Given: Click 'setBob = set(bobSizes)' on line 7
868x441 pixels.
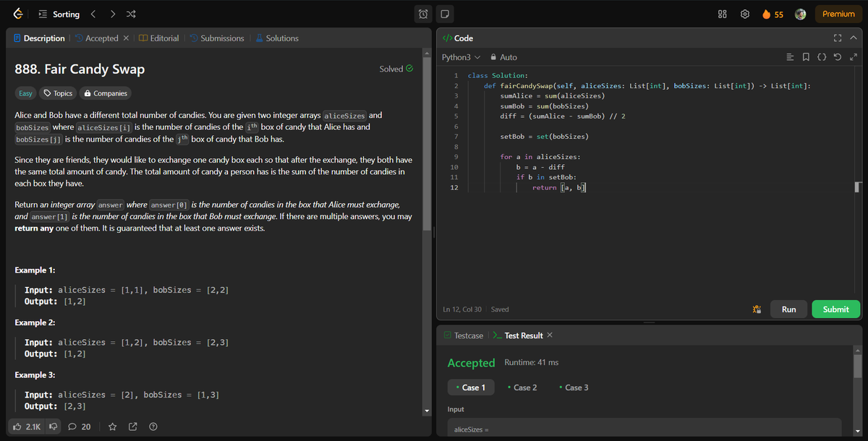Looking at the screenshot, I should (x=544, y=136).
